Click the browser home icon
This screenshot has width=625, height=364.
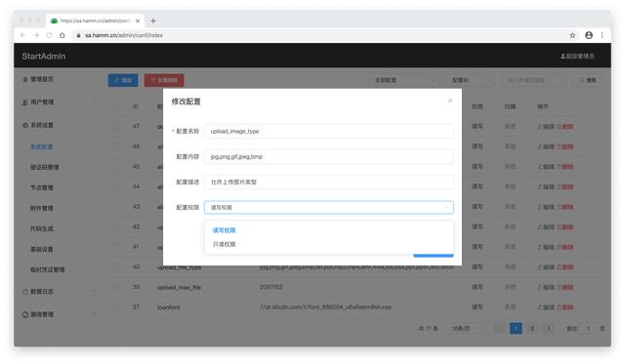pyautogui.click(x=62, y=35)
